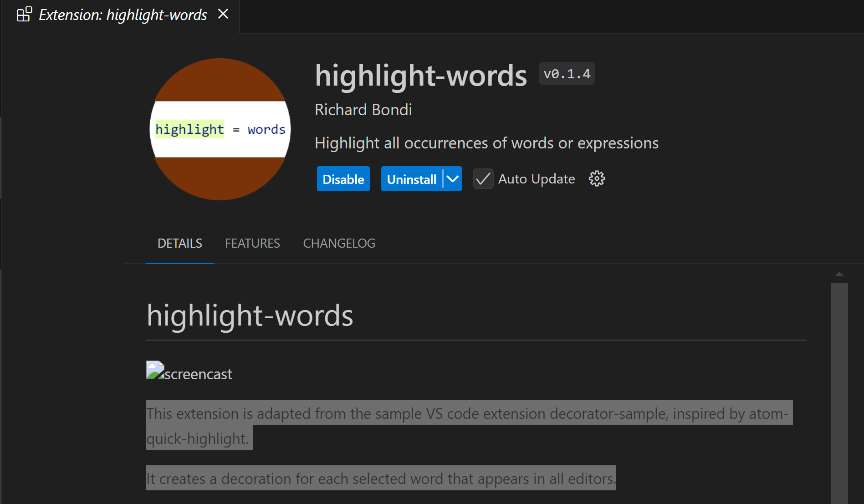The width and height of the screenshot is (864, 504).
Task: Click the Richard Bondi publisher link
Action: [x=363, y=109]
